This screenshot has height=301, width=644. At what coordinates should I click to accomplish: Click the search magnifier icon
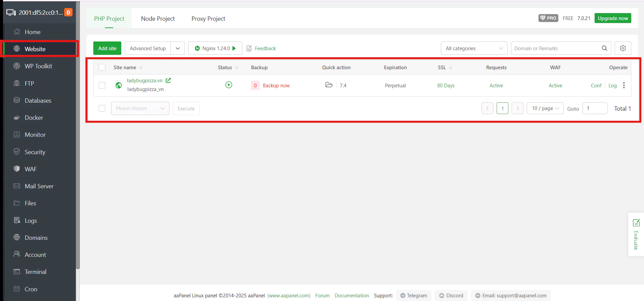(x=605, y=48)
